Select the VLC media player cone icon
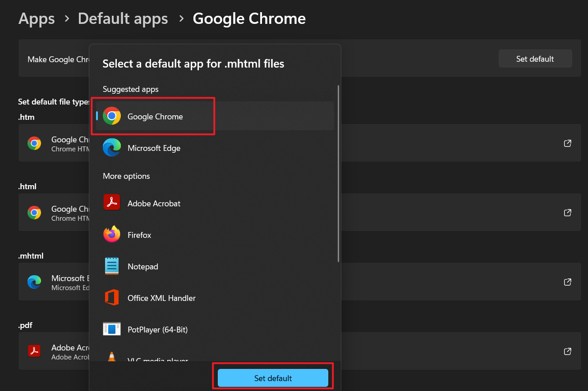The image size is (588, 391). tap(111, 357)
